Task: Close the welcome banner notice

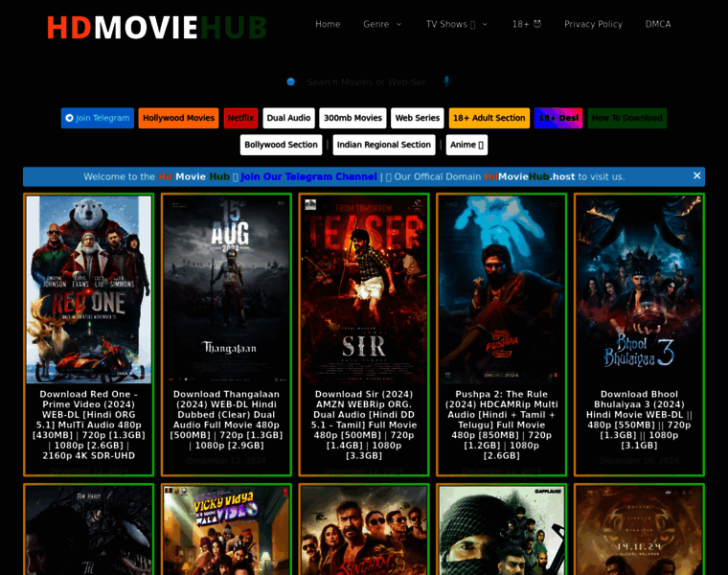Action: pyautogui.click(x=697, y=176)
